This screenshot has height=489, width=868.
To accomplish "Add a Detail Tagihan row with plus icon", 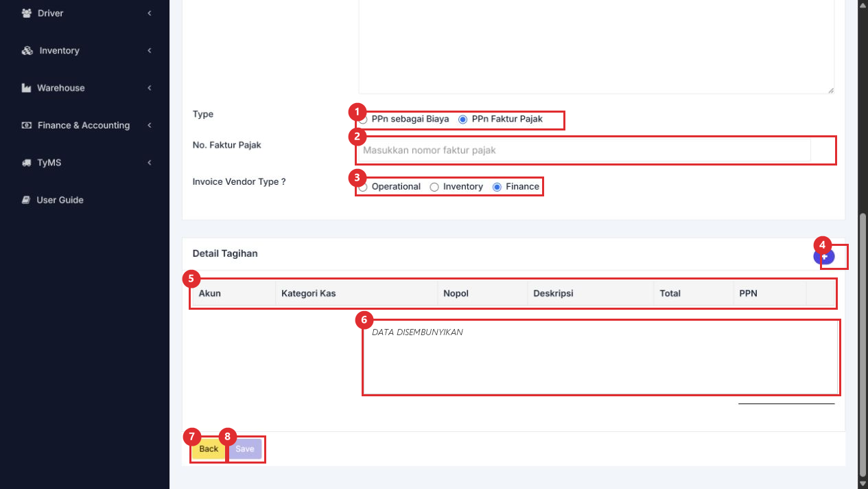I will click(824, 256).
